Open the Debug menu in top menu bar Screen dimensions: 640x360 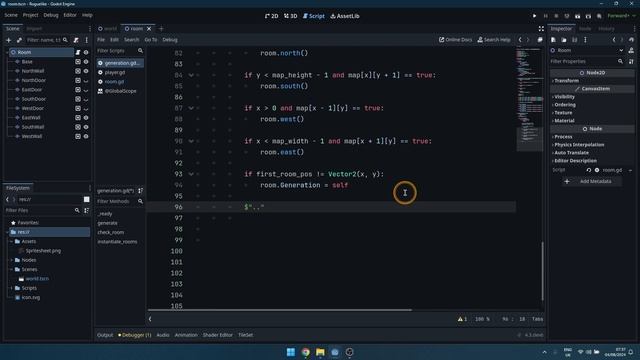[x=51, y=15]
